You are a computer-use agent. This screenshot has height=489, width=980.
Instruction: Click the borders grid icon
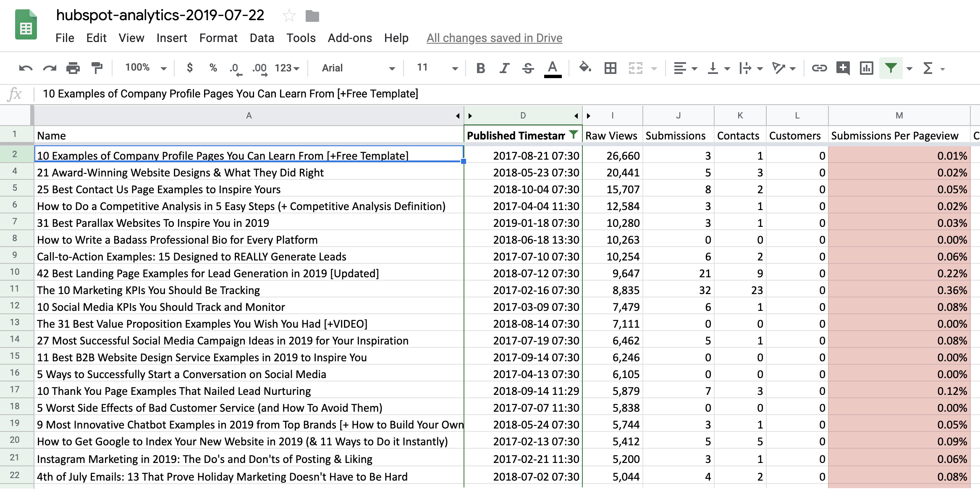[x=610, y=68]
